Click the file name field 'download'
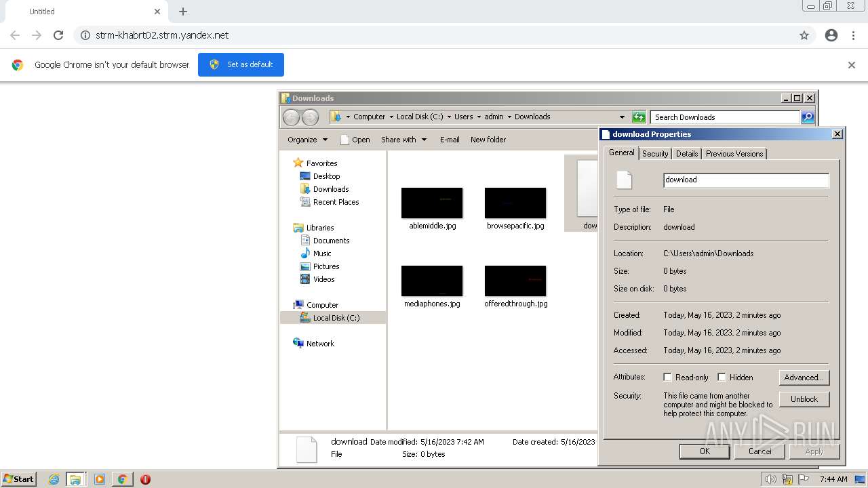The width and height of the screenshot is (868, 488). point(746,180)
